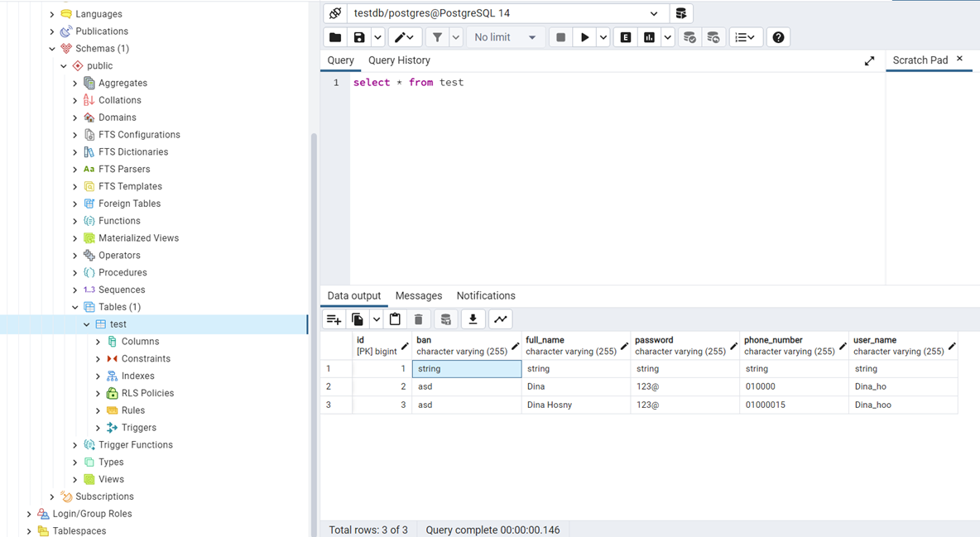Open the row limit dropdown
Image resolution: width=980 pixels, height=537 pixels.
(x=503, y=36)
